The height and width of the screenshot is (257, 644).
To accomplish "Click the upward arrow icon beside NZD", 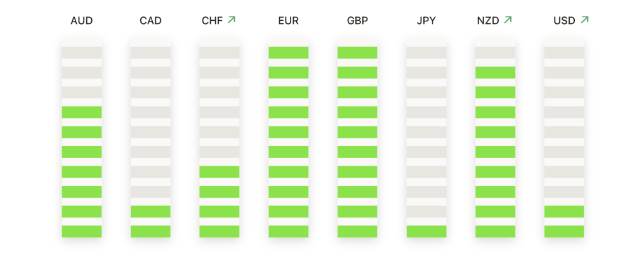I will [508, 20].
